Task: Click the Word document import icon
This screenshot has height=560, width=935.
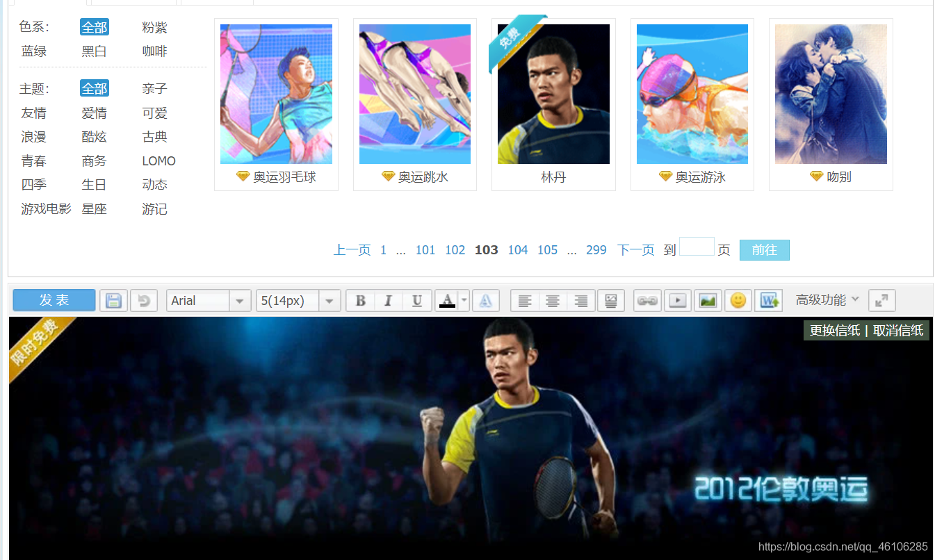Action: pyautogui.click(x=768, y=300)
